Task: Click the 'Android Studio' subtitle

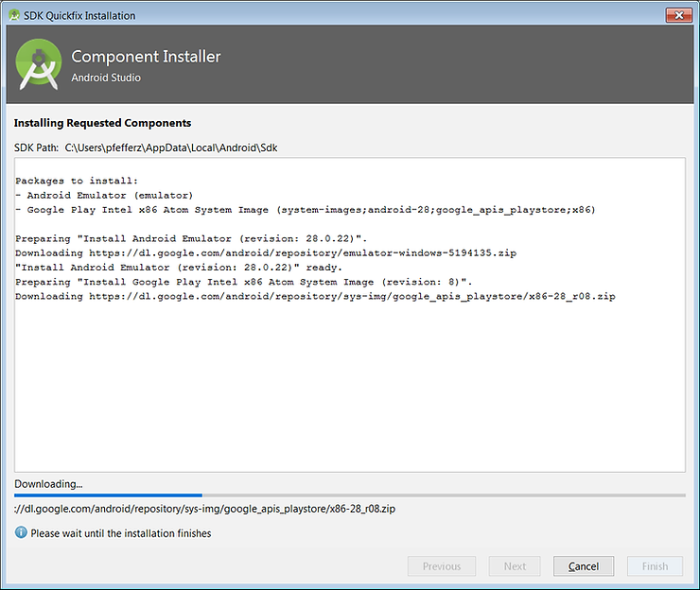Action: coord(106,78)
